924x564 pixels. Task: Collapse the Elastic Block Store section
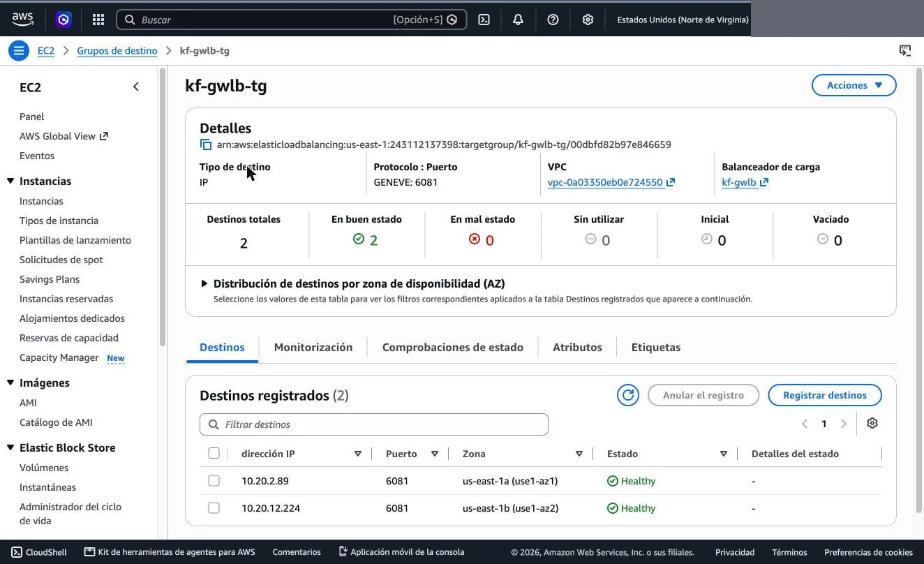pos(10,447)
